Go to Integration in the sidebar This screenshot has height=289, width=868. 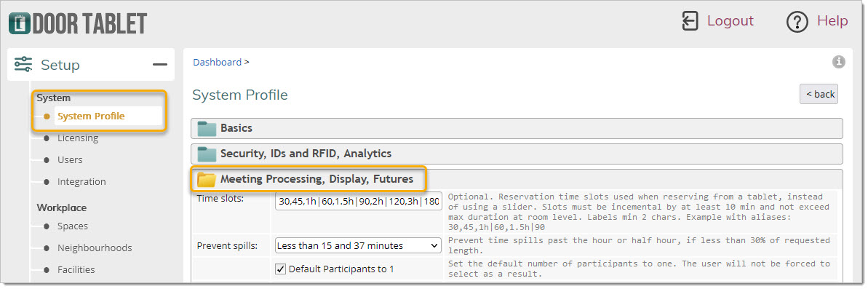[x=81, y=181]
